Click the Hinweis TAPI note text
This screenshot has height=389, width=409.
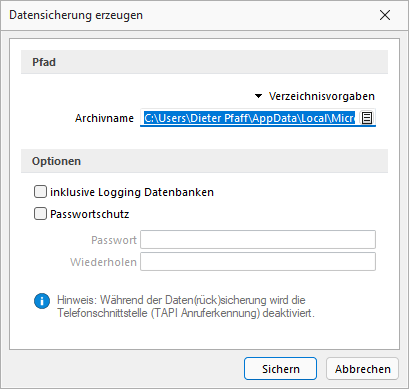click(x=186, y=307)
